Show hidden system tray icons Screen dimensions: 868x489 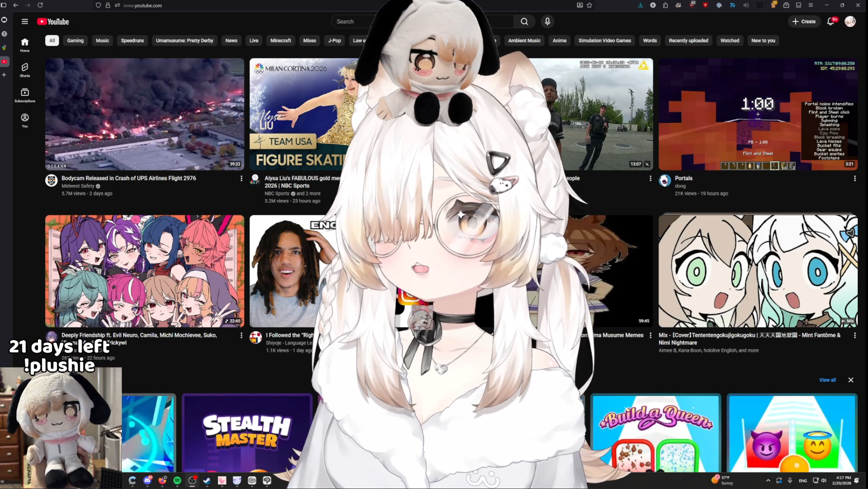click(768, 480)
